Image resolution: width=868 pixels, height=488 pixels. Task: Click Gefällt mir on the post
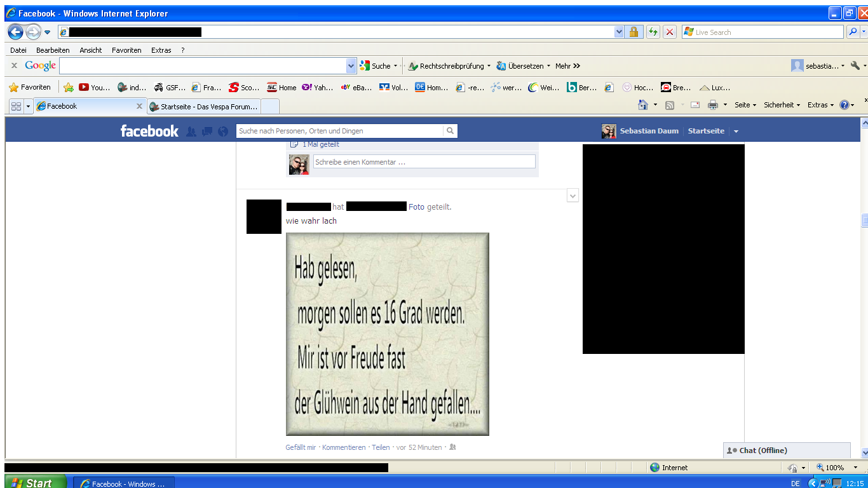point(301,447)
